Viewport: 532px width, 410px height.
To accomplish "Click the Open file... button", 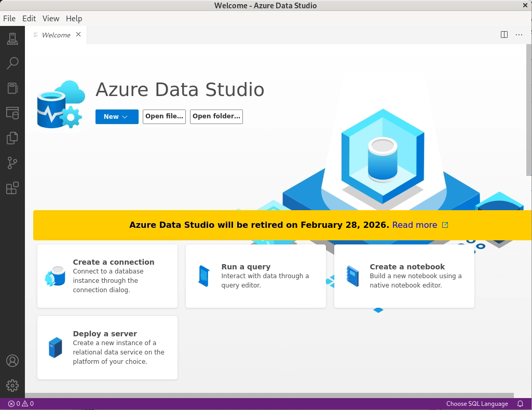I will click(x=164, y=117).
